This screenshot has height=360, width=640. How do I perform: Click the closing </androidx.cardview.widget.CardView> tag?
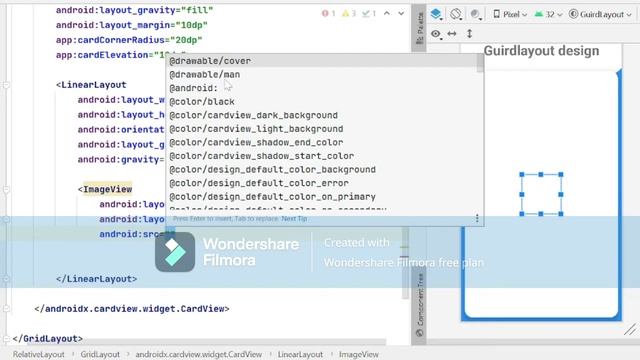[132, 309]
